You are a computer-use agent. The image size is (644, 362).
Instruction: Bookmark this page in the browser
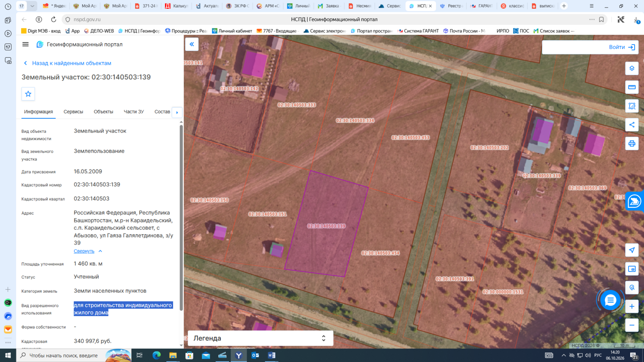[x=601, y=19]
